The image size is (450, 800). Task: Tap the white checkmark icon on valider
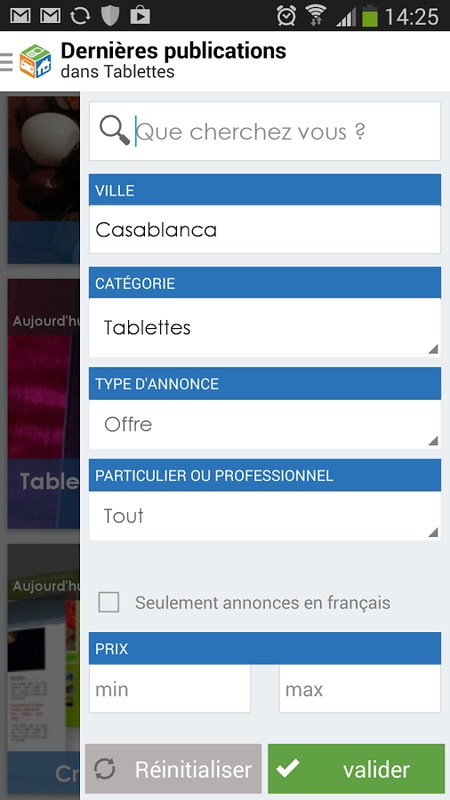pyautogui.click(x=290, y=768)
